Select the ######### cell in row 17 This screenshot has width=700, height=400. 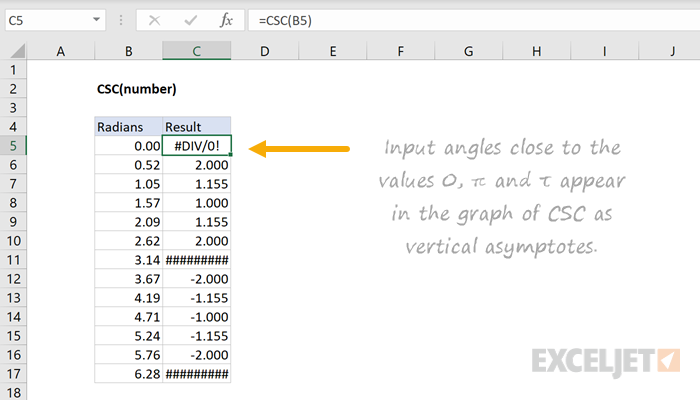[x=196, y=374]
